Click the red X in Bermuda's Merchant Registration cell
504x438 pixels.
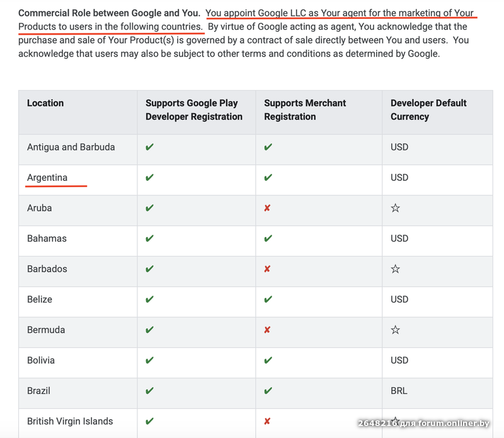268,330
